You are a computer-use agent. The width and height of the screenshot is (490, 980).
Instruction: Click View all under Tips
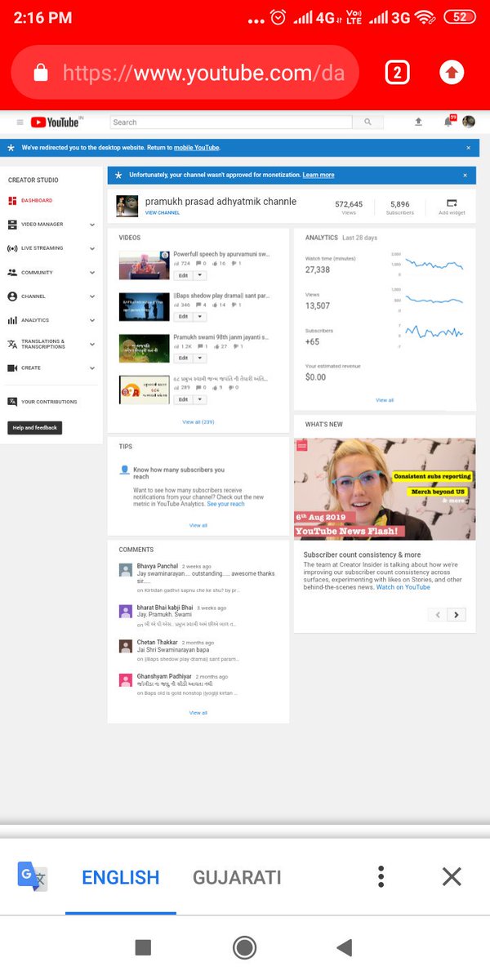coord(198,525)
